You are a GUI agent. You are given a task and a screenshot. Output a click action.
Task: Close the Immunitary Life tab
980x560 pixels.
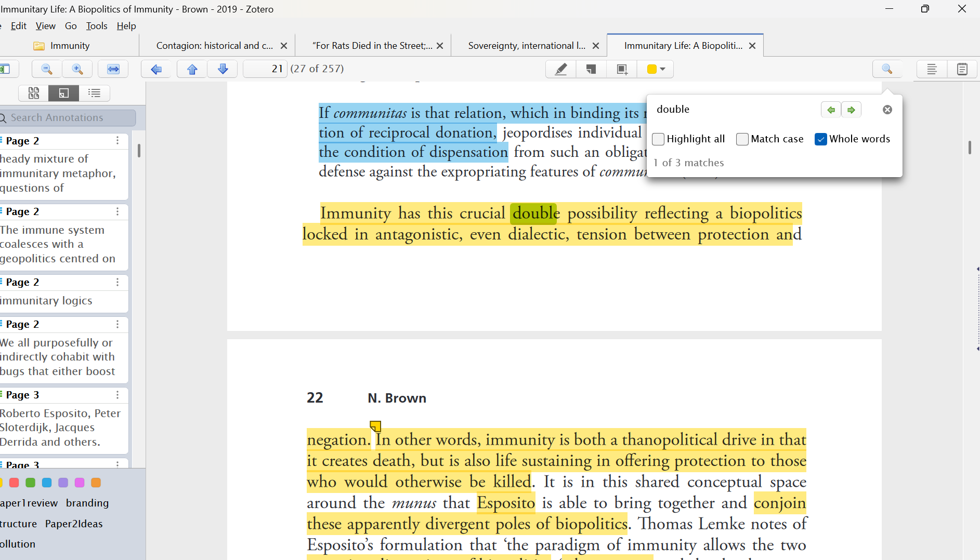[x=752, y=46]
